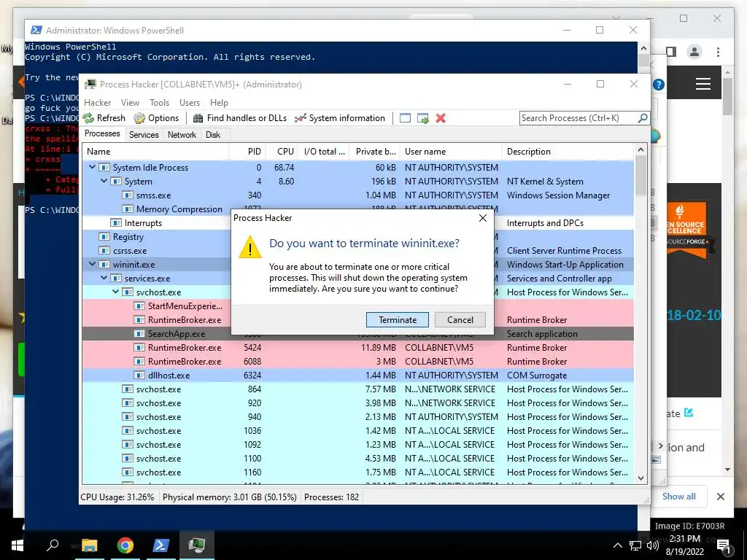
Task: Open the Windows Start menu
Action: 18,545
